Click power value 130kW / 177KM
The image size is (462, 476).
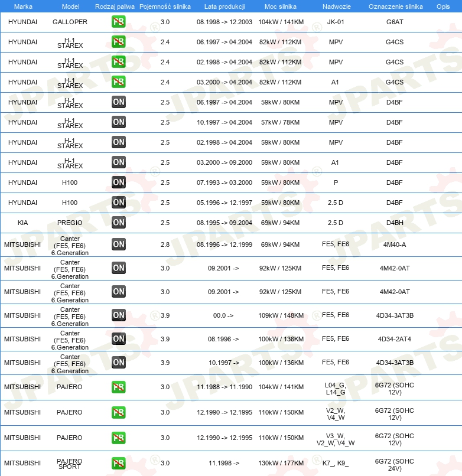coord(281,463)
